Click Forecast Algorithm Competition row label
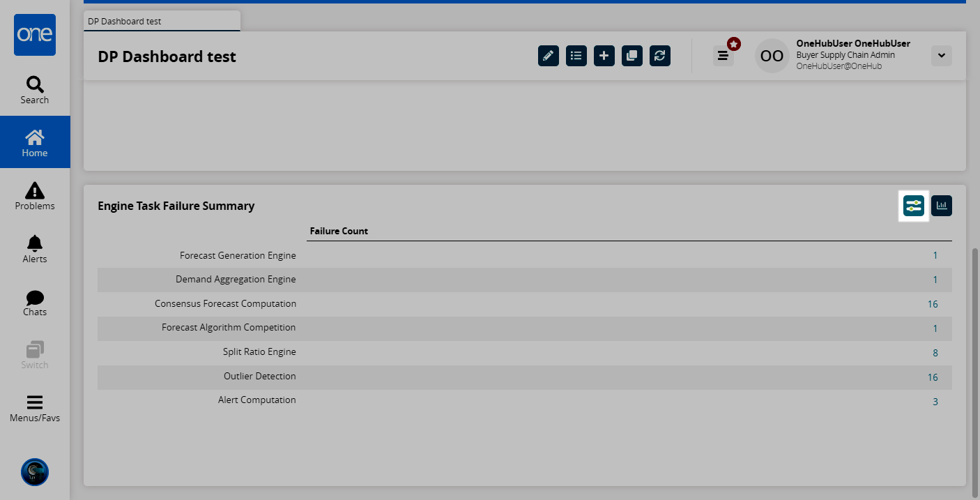Viewport: 980px width, 500px height. coord(229,327)
